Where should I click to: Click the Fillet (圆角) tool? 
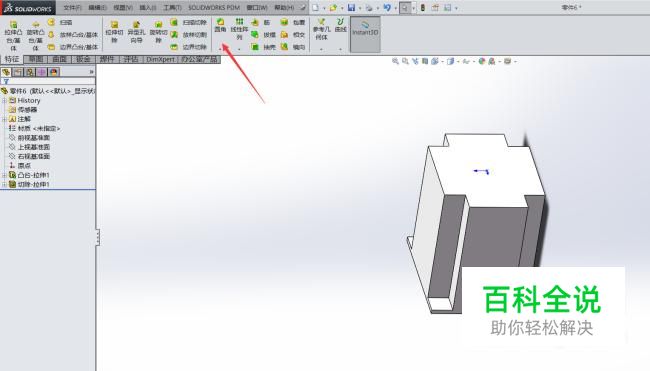click(x=221, y=25)
